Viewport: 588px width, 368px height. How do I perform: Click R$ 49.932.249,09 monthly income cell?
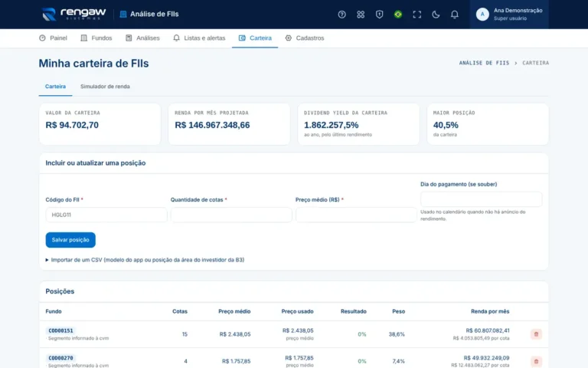pyautogui.click(x=486, y=358)
